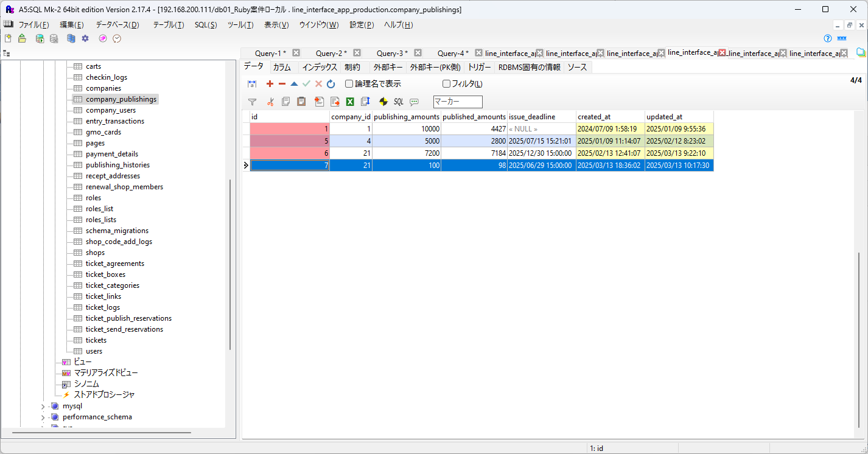This screenshot has width=868, height=454.
Task: Click the tree view toggle icon above database tree
Action: tap(7, 54)
